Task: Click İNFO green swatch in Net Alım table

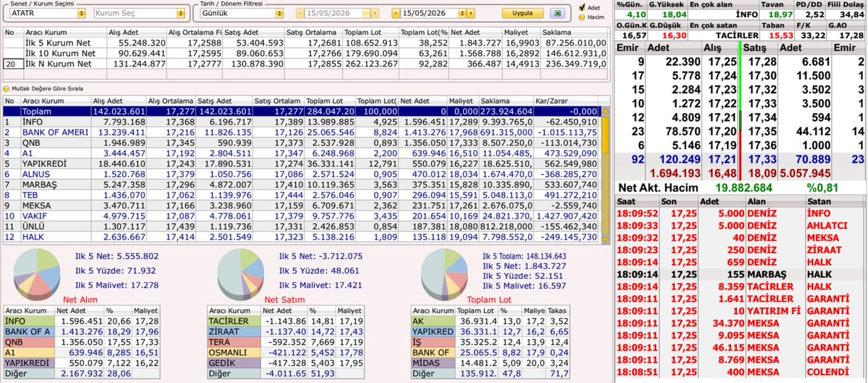Action: point(29,320)
